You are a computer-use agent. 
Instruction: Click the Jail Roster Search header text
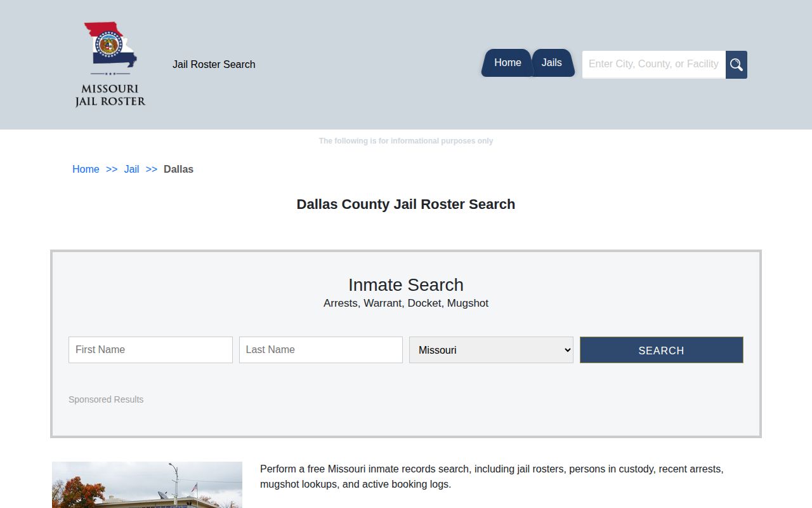[x=214, y=64]
